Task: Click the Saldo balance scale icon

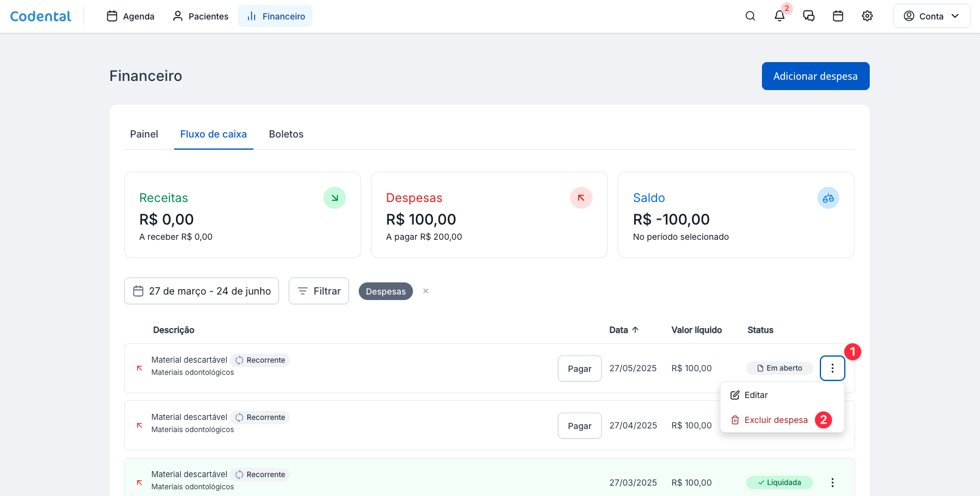Action: point(828,198)
